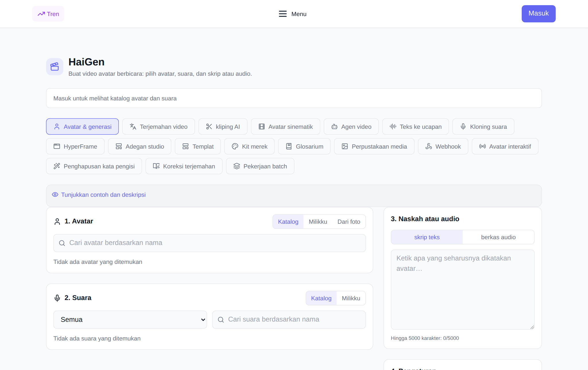Screen dimensions: 588x370
Task: Click the Tren button
Action: (x=48, y=14)
